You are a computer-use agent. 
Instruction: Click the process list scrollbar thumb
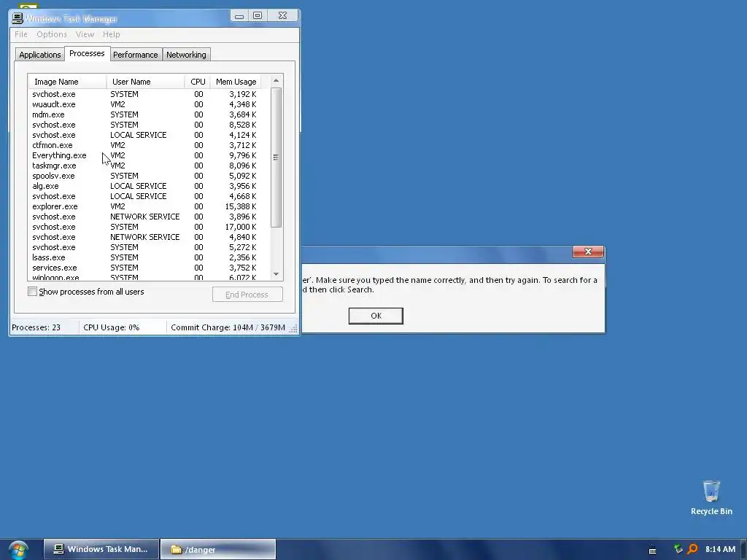(x=276, y=157)
